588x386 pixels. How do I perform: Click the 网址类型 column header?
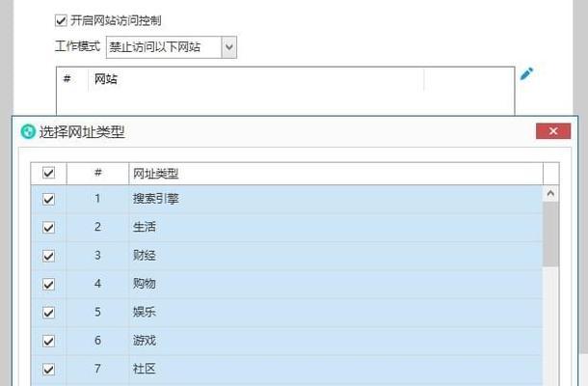point(335,174)
